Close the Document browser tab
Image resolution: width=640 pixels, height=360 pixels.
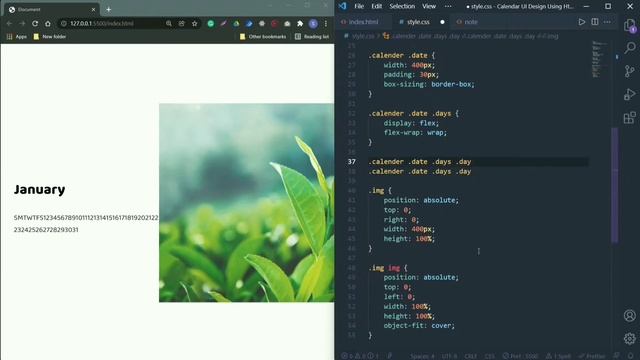(x=93, y=9)
